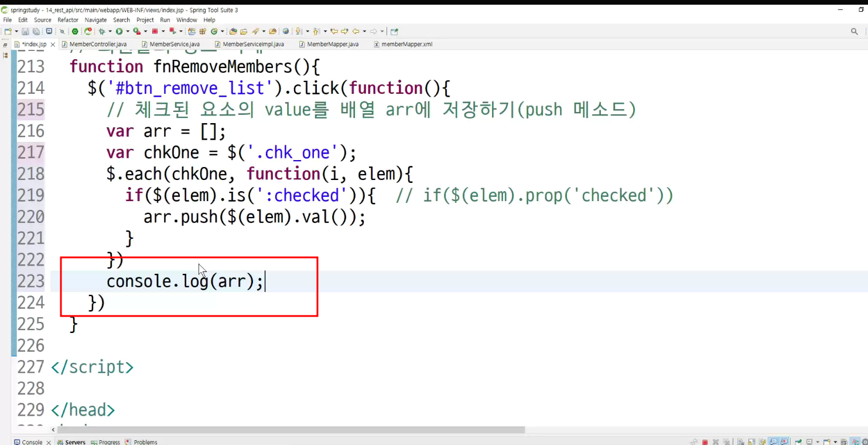Click line number 223 in gutter

31,281
